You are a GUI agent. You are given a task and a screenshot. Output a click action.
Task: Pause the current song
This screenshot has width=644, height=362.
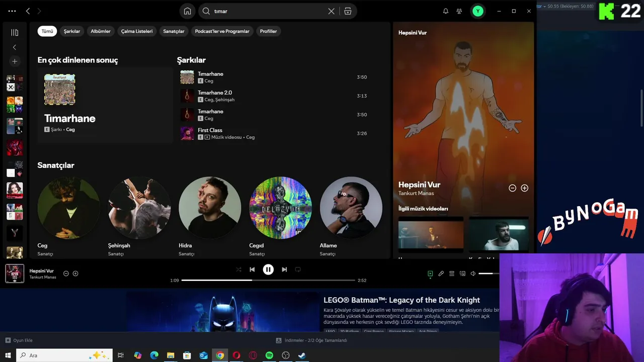tap(268, 269)
